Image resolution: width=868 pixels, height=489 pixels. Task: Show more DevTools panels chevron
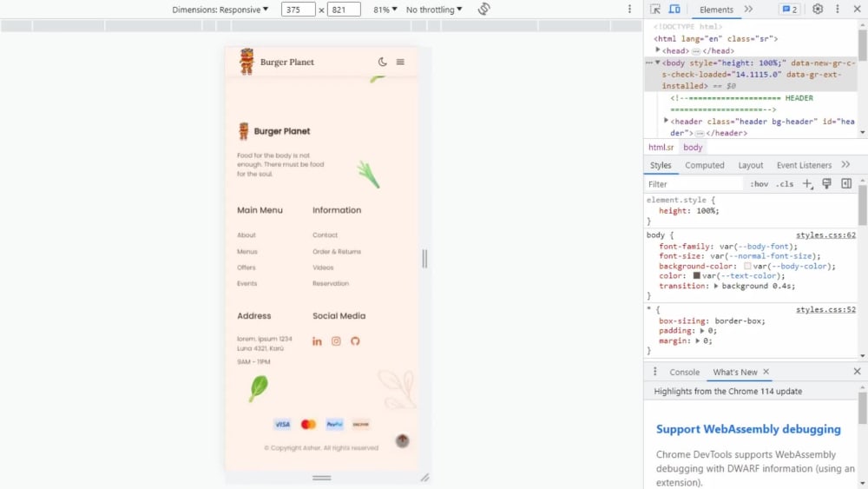coord(748,9)
